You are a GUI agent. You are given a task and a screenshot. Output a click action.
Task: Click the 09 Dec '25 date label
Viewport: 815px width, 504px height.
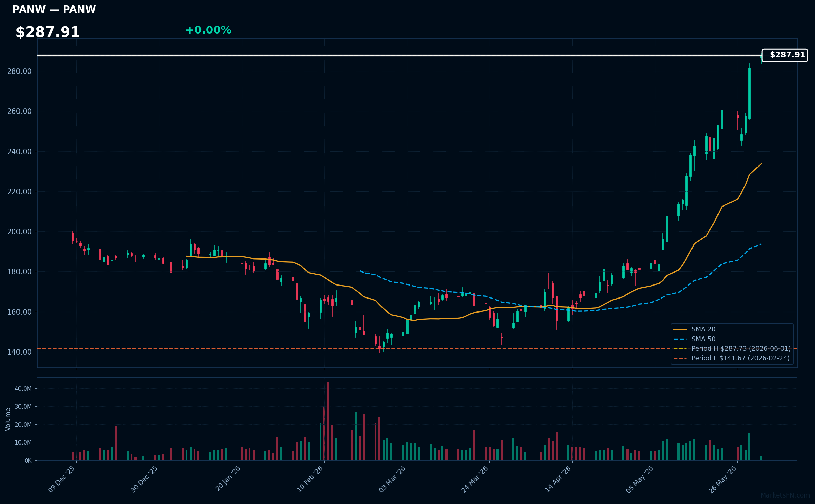click(62, 479)
